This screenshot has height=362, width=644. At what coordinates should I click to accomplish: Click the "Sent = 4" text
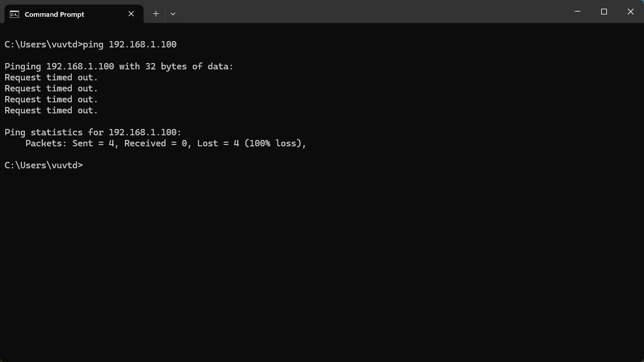(95, 143)
